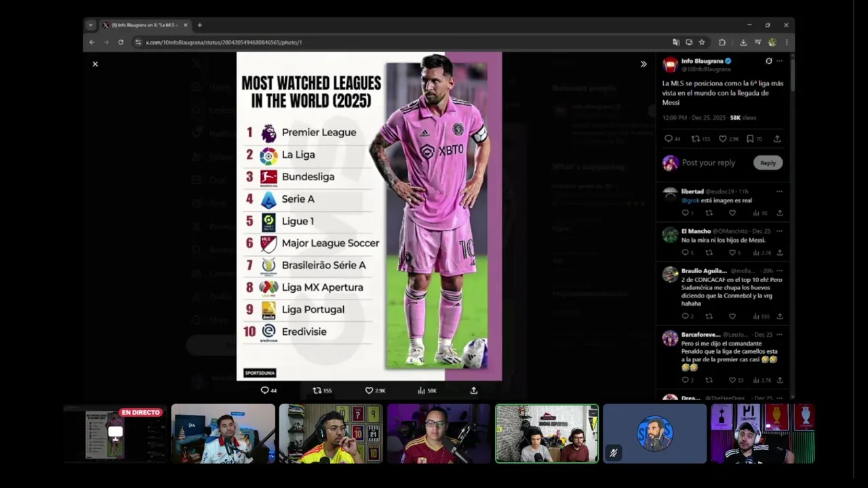Viewport: 868px width, 488px height.
Task: Close the photo viewer with the X icon
Action: [x=95, y=64]
